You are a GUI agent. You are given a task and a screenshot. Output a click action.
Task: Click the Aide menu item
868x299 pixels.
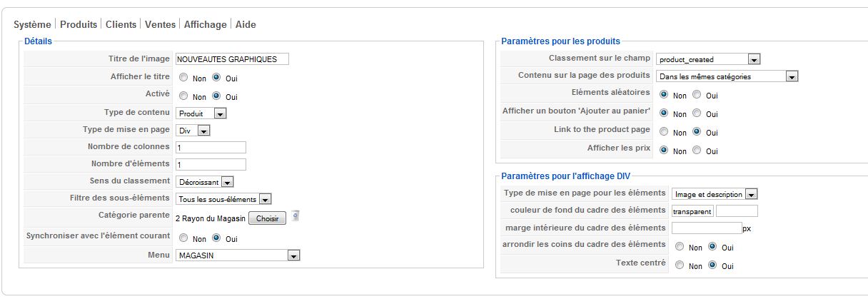(246, 24)
